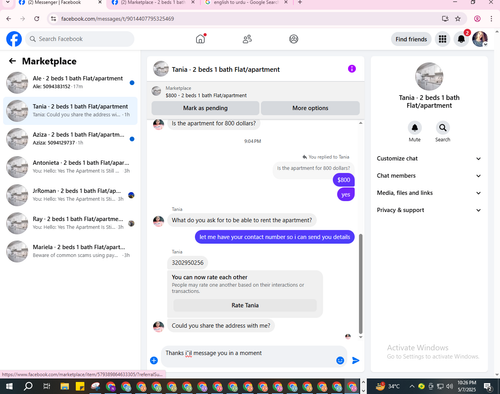Click More options button
The image size is (500, 394).
[310, 108]
